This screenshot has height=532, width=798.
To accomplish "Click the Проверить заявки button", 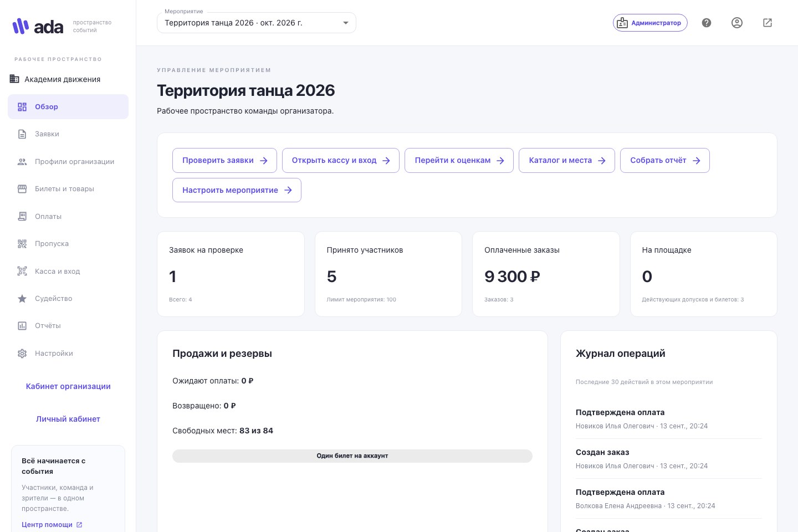I will 224,160.
